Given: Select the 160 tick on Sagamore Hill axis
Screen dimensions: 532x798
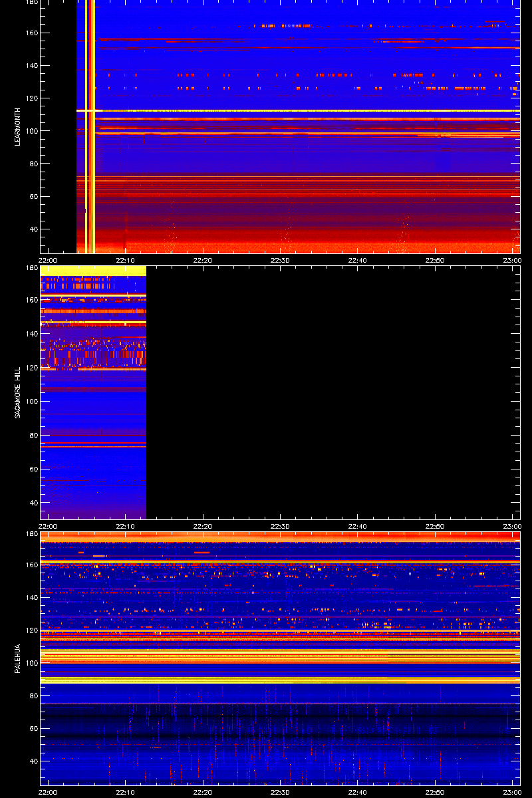Looking at the screenshot, I should 31,300.
